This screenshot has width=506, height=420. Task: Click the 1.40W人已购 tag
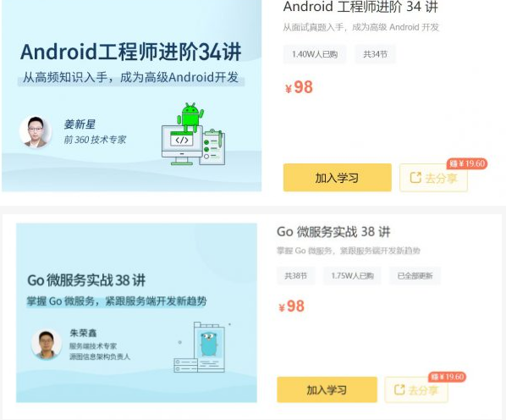point(315,54)
